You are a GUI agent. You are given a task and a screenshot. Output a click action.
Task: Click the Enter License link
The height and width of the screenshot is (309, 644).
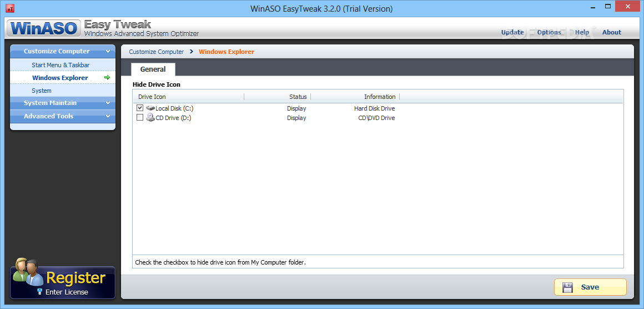pyautogui.click(x=67, y=292)
